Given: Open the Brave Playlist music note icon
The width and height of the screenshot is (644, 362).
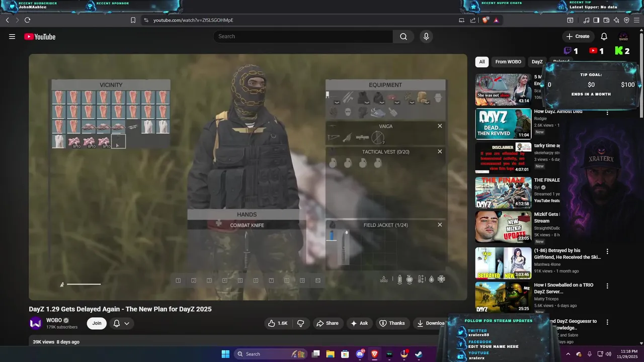Looking at the screenshot, I should click(x=586, y=20).
